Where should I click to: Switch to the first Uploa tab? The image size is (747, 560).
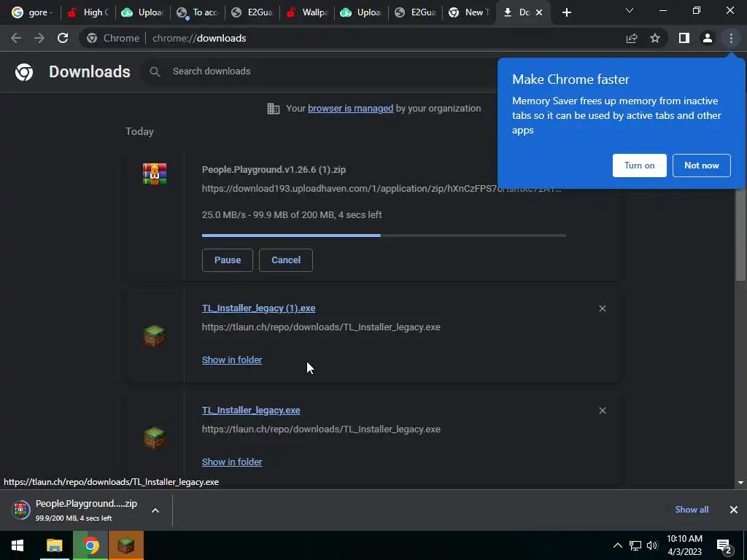(x=143, y=12)
